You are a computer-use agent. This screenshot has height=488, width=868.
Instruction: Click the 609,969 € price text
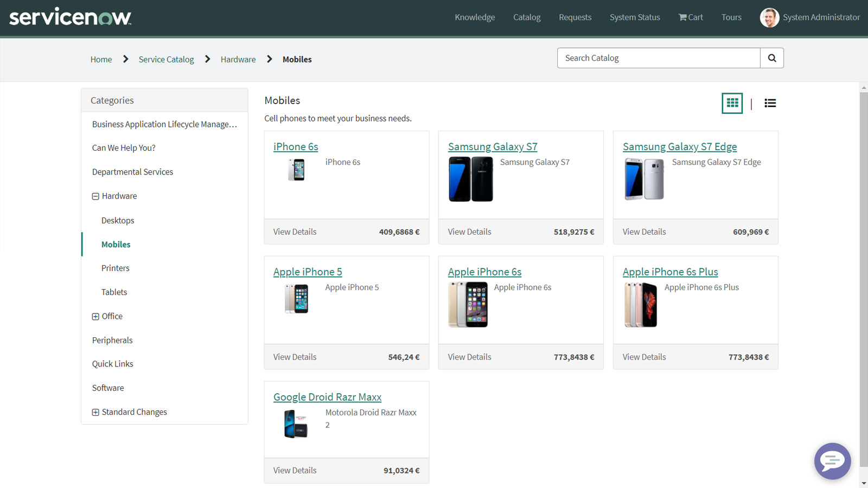point(751,232)
